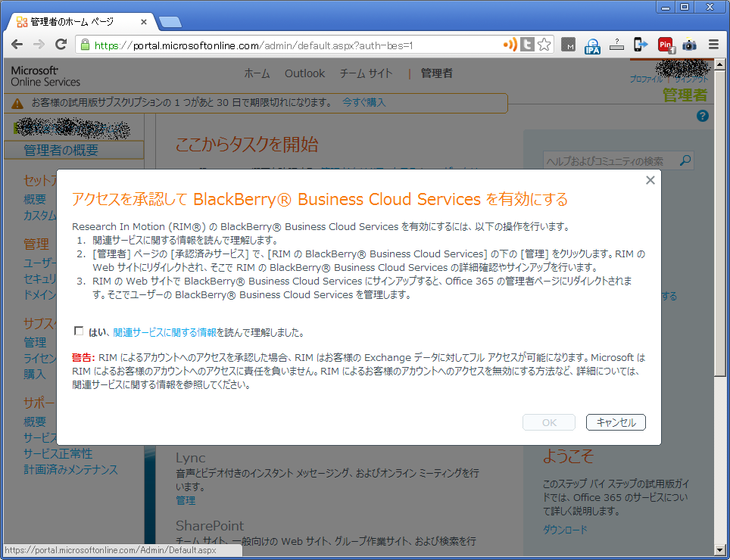
Task: Click the Twitter extension icon in address bar
Action: (527, 45)
